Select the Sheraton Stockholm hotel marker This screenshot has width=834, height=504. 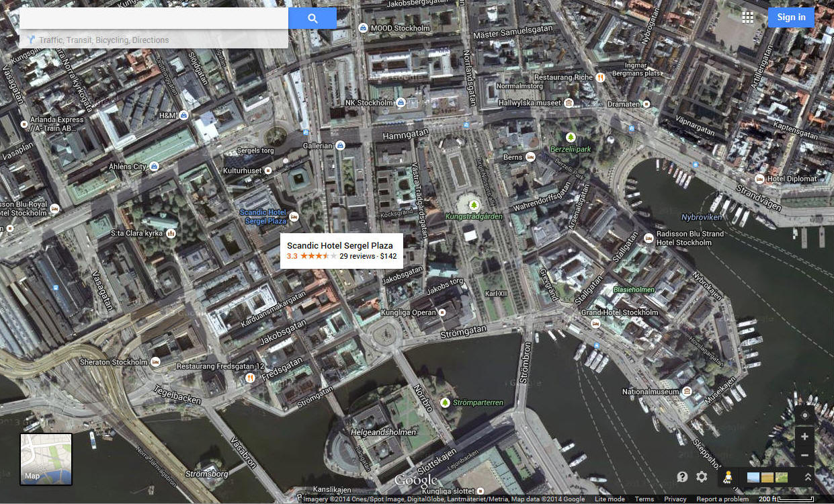[155, 362]
